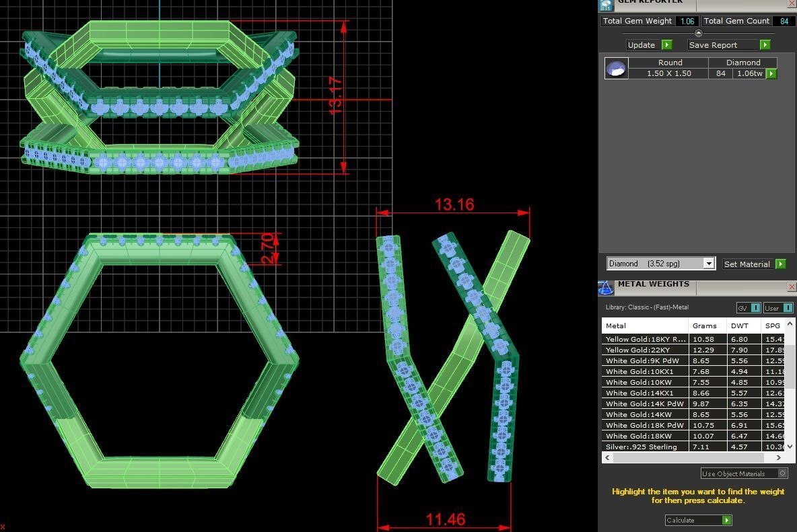Viewport: 797px width, 532px height.
Task: Click horizontal scroll-left arrow in metal table
Action: click(x=607, y=457)
